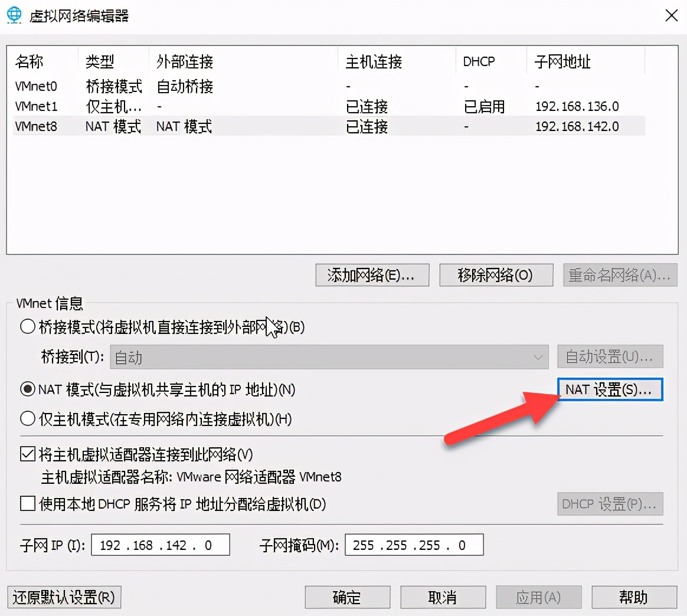Image resolution: width=687 pixels, height=616 pixels.
Task: Select the 桥接模式 radio button
Action: tap(27, 326)
